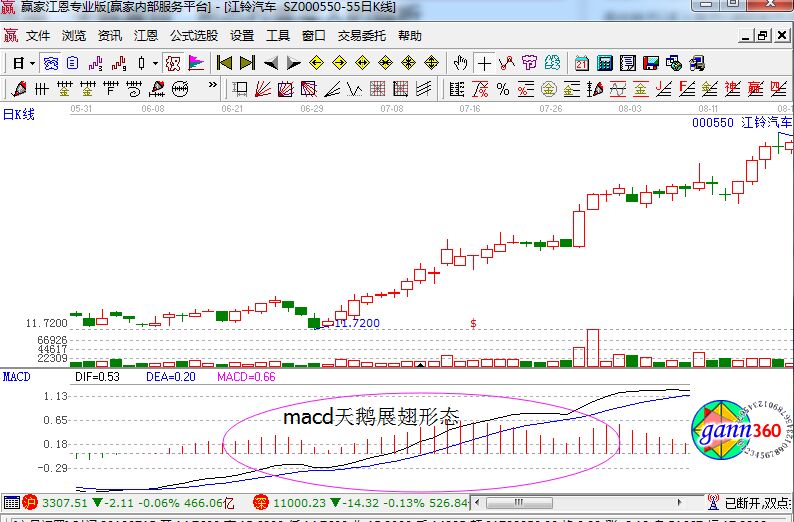Expand the 日 period dropdown arrow
This screenshot has width=794, height=522.
coord(32,63)
